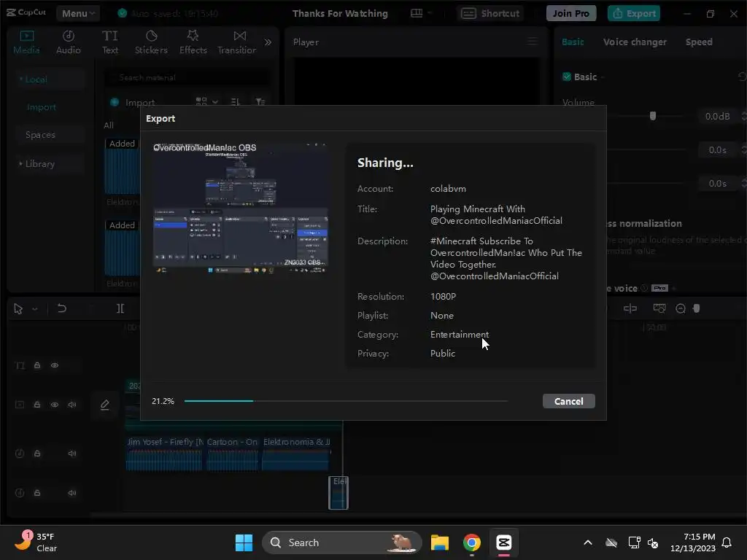Open the Media panel icon
The image size is (747, 560).
click(27, 36)
